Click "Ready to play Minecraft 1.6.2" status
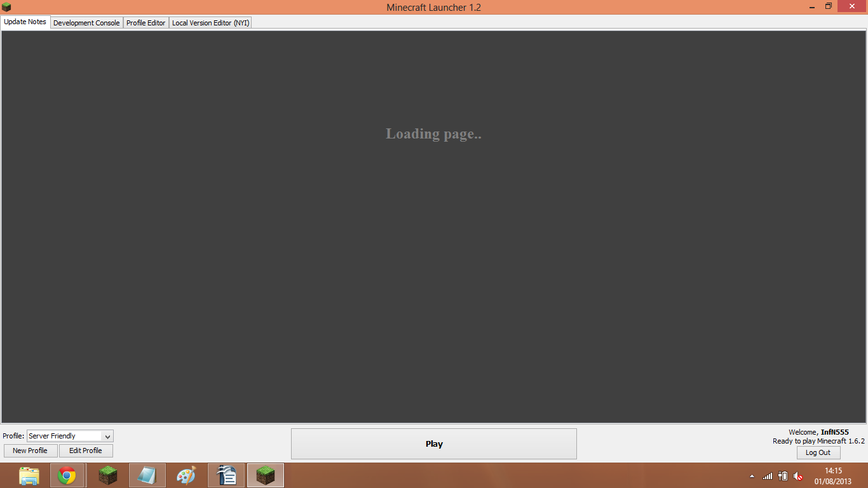The image size is (868, 488). (x=818, y=441)
